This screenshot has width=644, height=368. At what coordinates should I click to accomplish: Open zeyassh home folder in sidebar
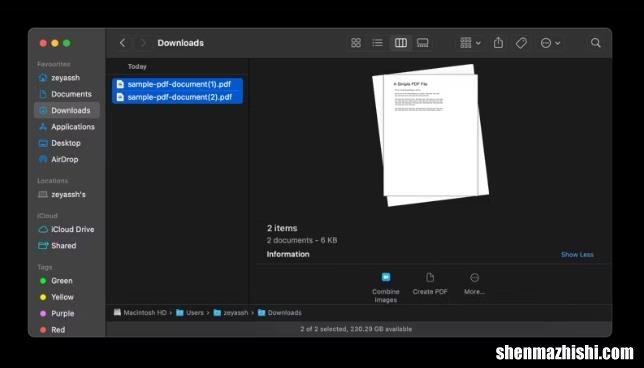pyautogui.click(x=67, y=78)
